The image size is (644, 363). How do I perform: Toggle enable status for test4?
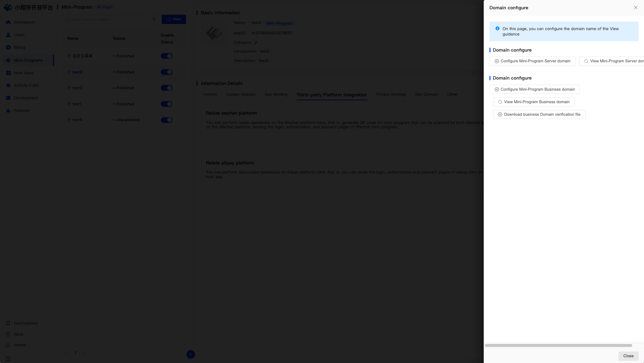167,120
